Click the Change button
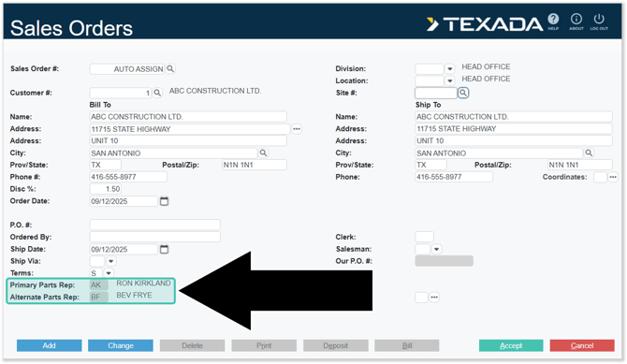 tap(121, 345)
